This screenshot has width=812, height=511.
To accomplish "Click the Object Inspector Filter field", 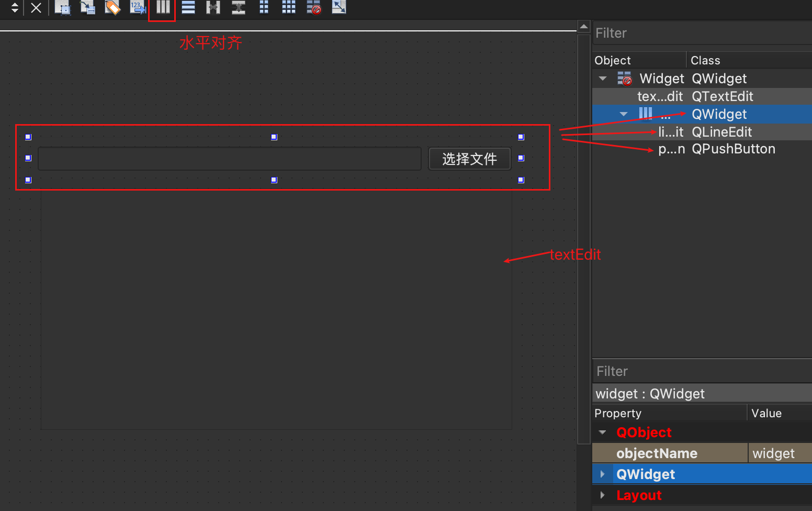I will (702, 33).
